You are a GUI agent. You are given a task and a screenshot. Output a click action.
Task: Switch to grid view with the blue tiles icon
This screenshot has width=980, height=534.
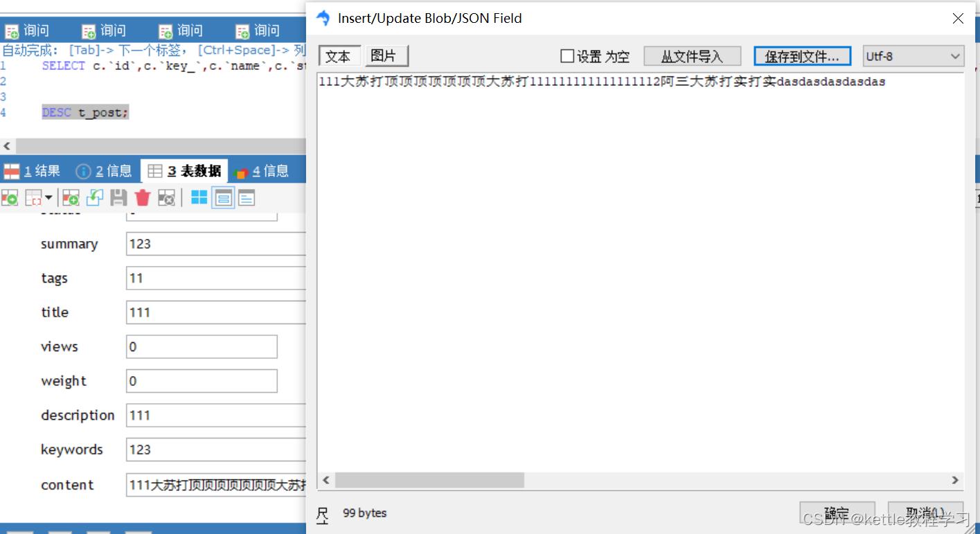click(x=199, y=198)
